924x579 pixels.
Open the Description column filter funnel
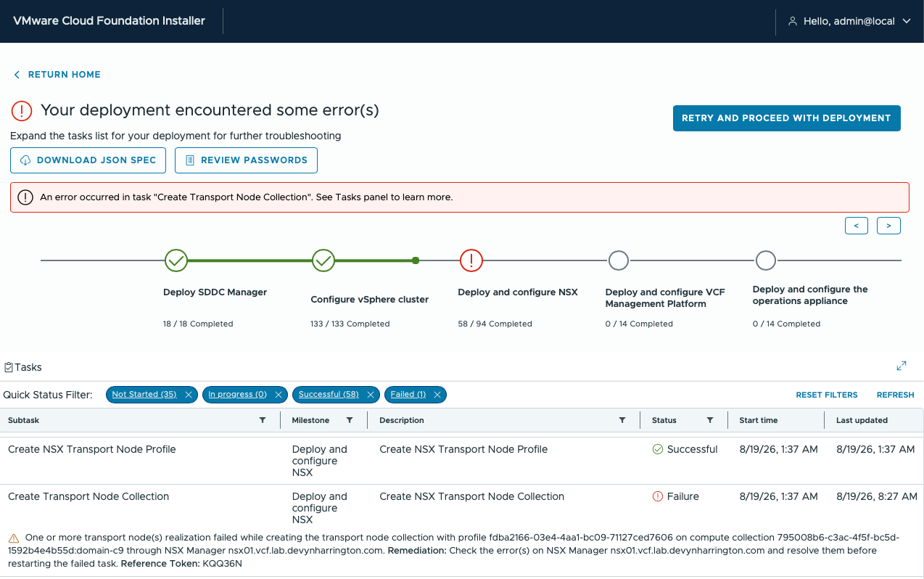[622, 420]
